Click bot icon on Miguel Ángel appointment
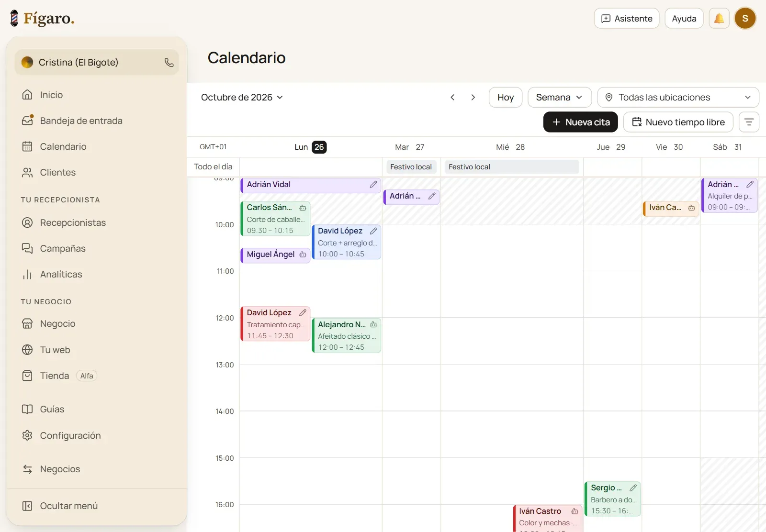The height and width of the screenshot is (532, 766). click(303, 255)
